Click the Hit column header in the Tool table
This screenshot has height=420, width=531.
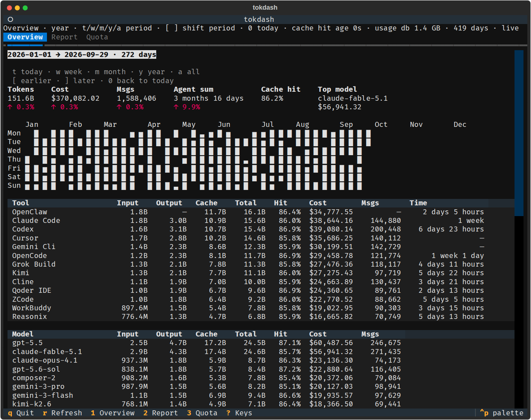click(x=281, y=203)
